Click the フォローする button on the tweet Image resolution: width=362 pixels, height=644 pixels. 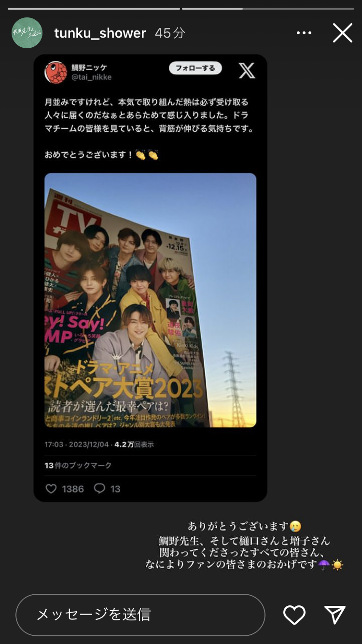(195, 68)
